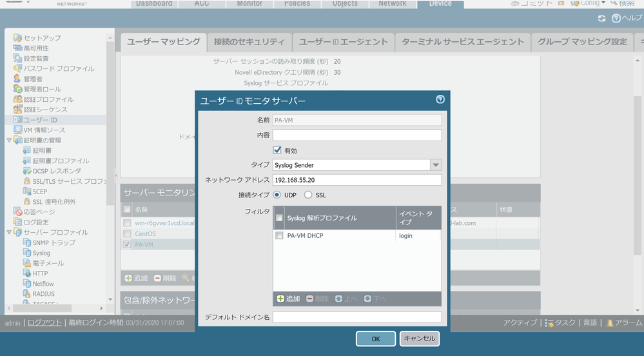Toggle the server monitoring header checkbox
The image size is (644, 356).
[127, 210]
